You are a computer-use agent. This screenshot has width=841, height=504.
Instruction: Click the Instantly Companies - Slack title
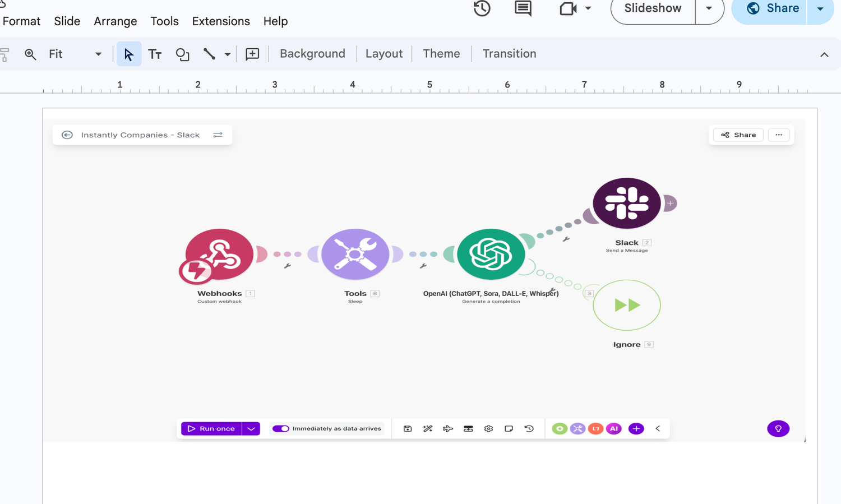[x=140, y=135]
